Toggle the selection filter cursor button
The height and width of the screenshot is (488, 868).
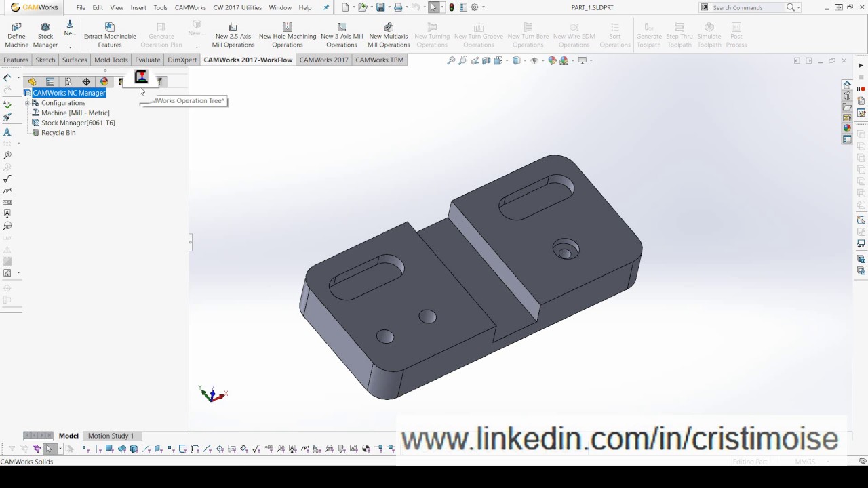[49, 449]
